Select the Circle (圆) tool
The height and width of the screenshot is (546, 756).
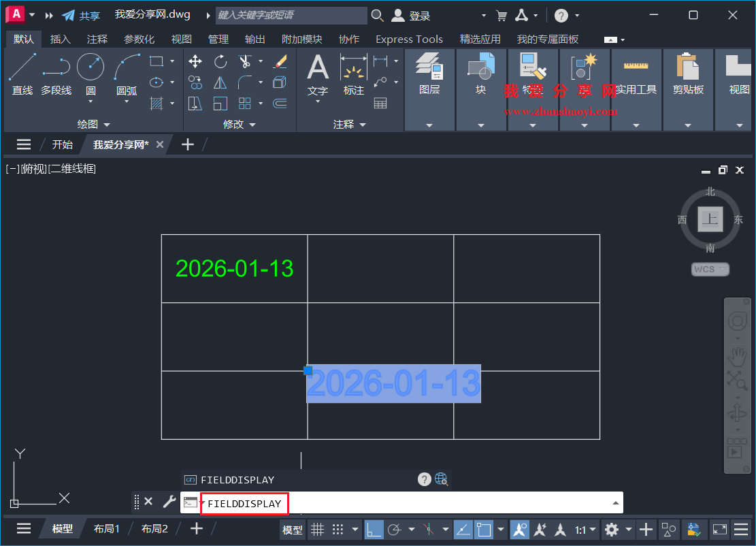tap(89, 67)
